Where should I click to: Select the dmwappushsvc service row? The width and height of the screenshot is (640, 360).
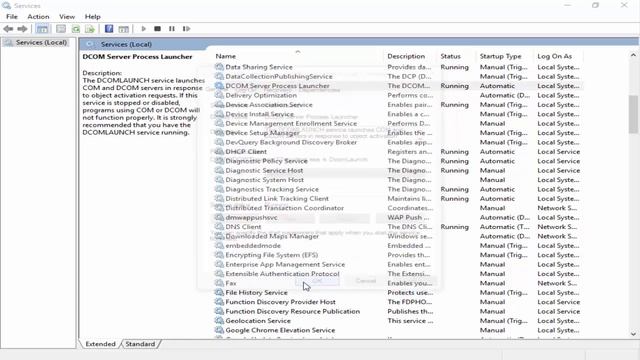[x=398, y=217]
